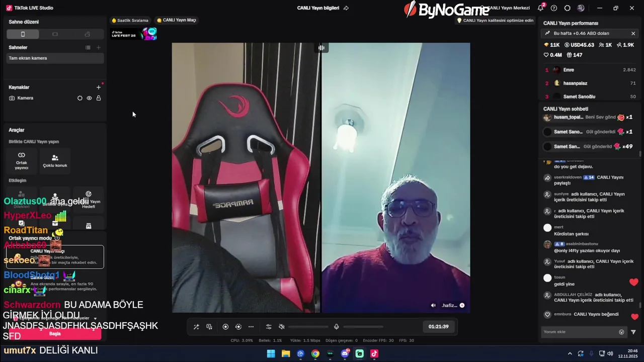Toggle the muted speaker icon
This screenshot has height=362, width=644.
282,327
